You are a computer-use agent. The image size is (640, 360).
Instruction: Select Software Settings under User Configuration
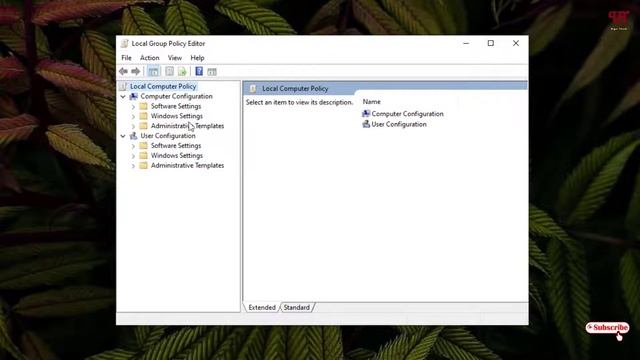click(176, 145)
